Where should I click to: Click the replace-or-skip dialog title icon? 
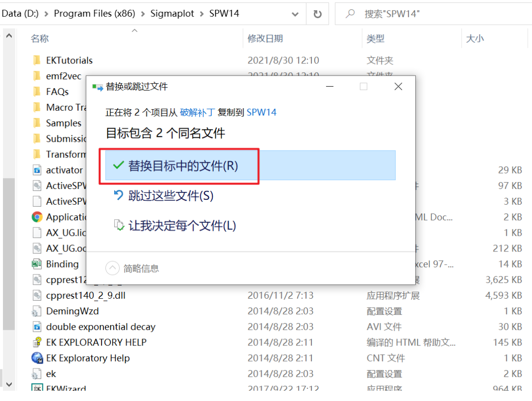(x=98, y=88)
